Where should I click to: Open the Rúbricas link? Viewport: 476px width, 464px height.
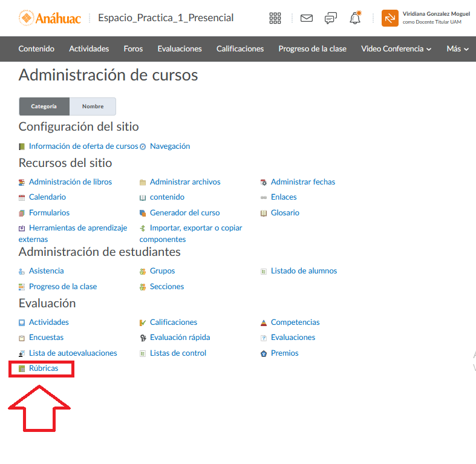click(43, 368)
